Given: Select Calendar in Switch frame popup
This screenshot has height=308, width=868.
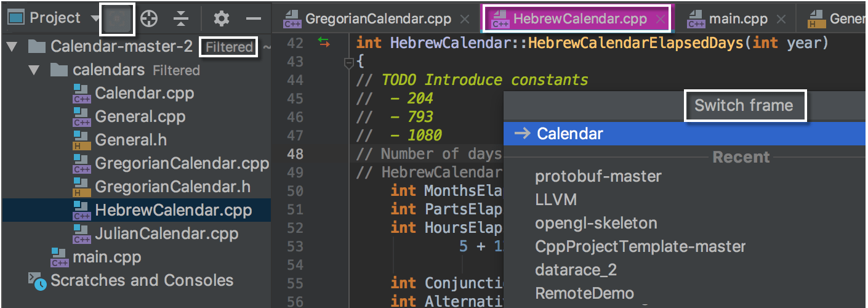Looking at the screenshot, I should (x=569, y=134).
